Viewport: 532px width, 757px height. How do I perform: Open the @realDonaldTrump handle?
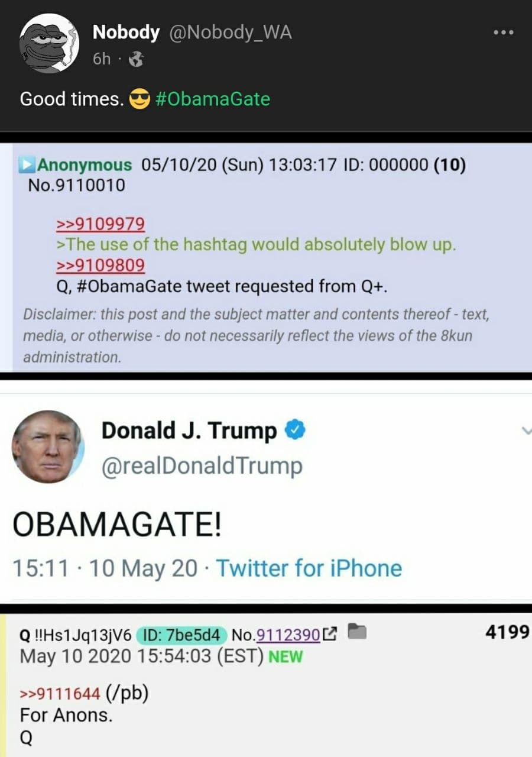202,466
